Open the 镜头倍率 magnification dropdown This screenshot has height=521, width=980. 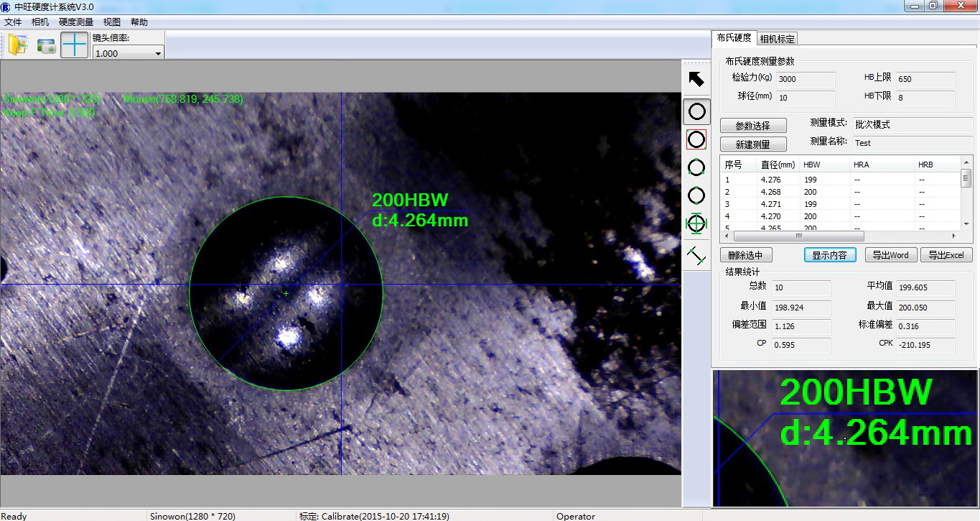click(129, 53)
